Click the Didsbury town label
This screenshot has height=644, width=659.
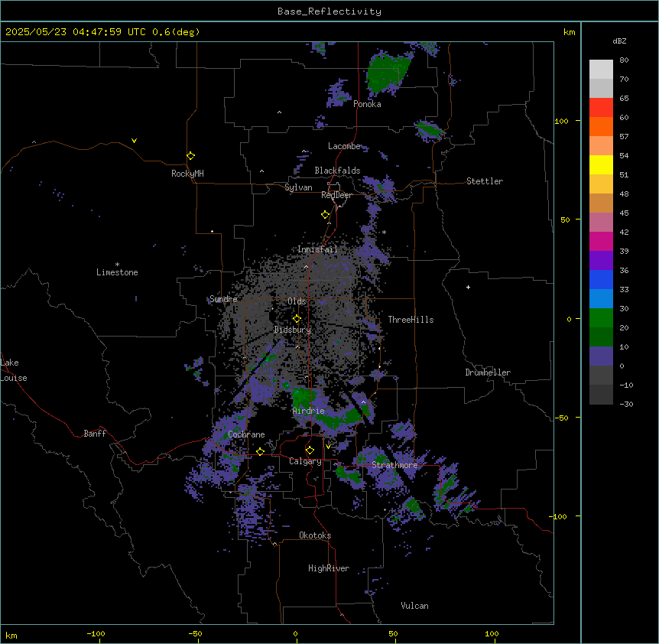point(293,330)
